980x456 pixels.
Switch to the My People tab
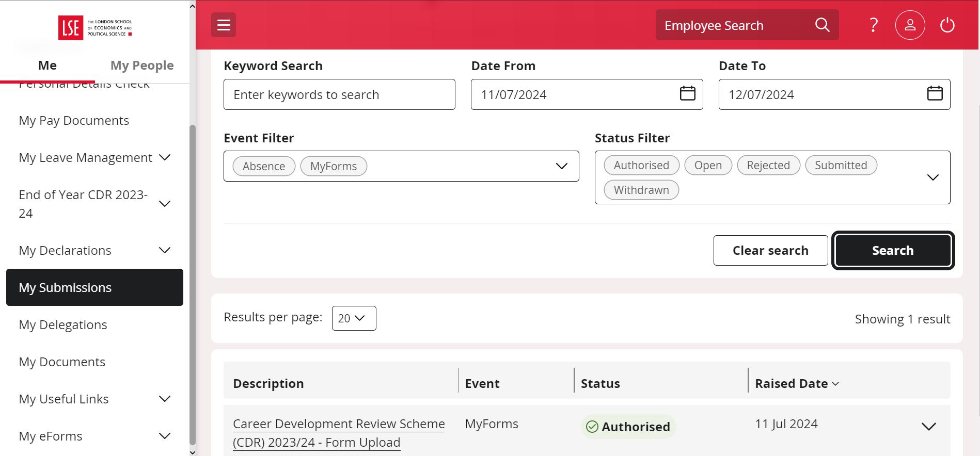coord(142,66)
